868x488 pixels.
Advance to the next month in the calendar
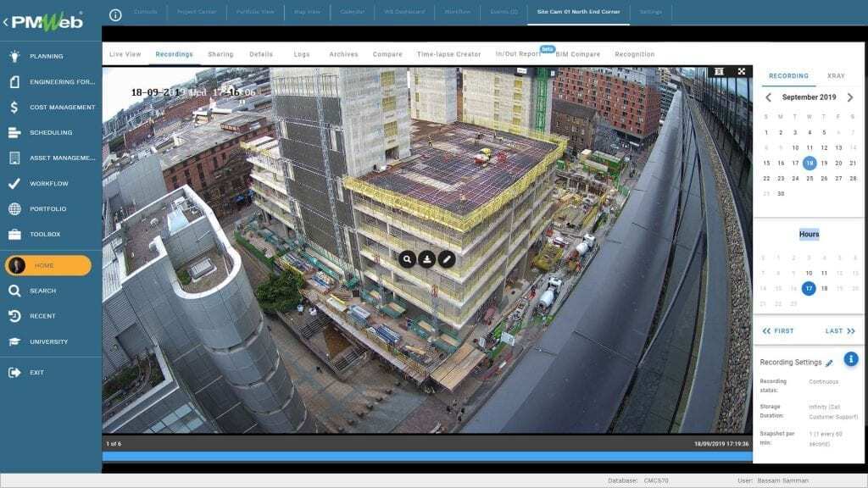coord(850,97)
